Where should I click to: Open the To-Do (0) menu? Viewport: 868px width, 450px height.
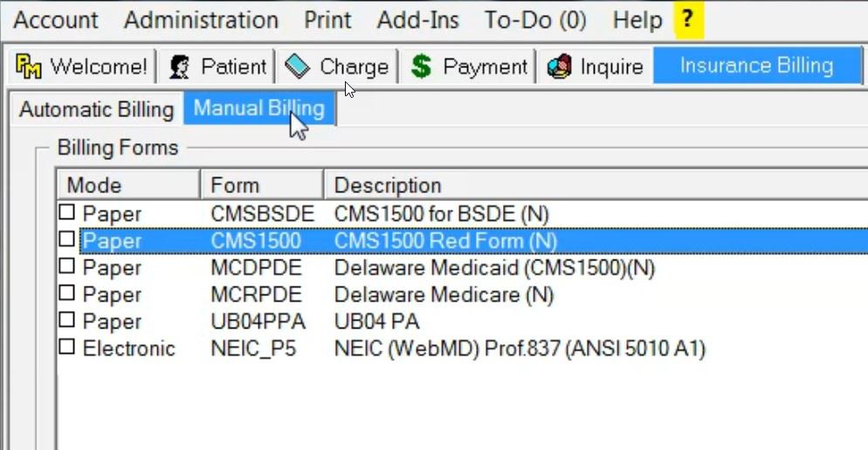535,20
